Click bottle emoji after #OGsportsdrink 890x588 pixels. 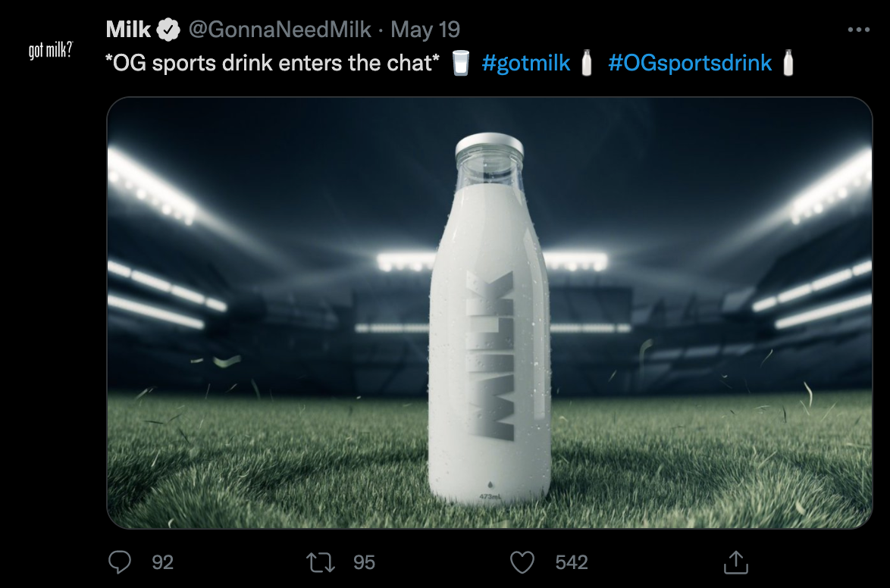788,62
